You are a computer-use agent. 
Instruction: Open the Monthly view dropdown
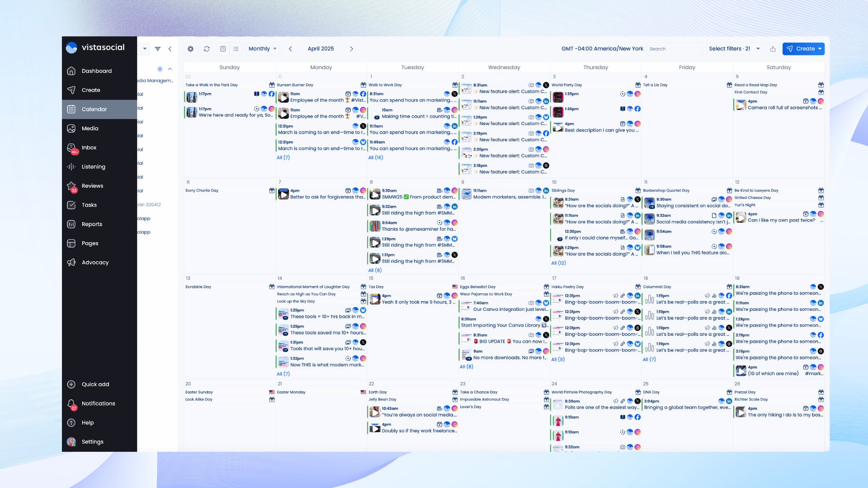(x=262, y=49)
